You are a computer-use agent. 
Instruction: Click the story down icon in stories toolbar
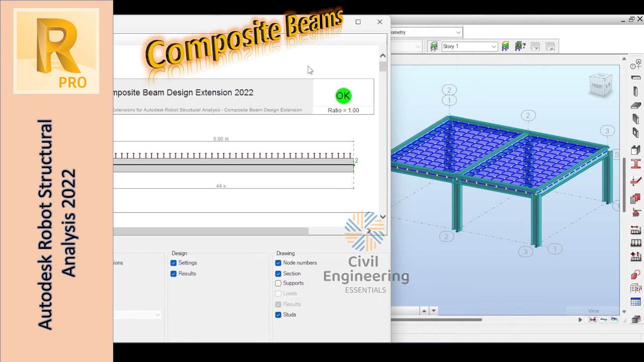[535, 46]
